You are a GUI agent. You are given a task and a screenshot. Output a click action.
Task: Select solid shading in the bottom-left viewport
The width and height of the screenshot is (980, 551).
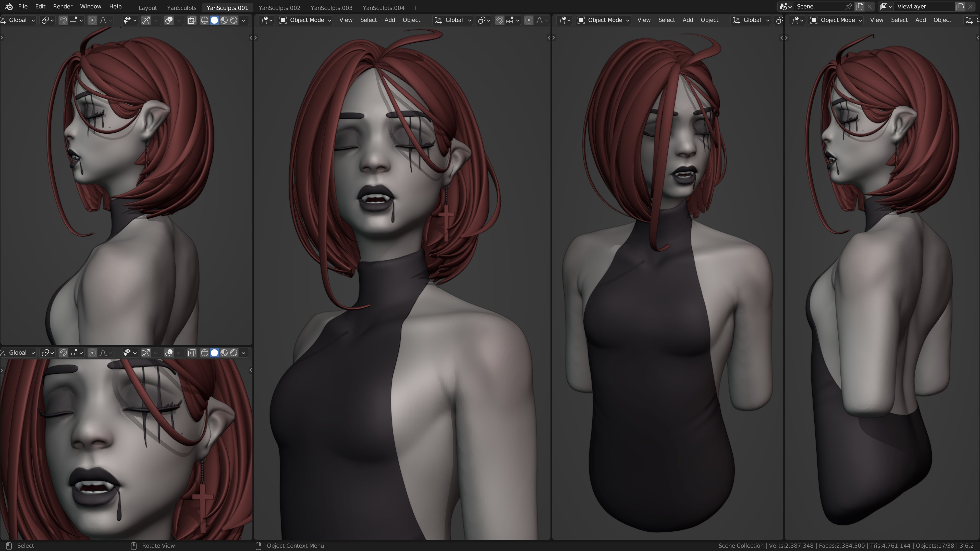pyautogui.click(x=214, y=353)
